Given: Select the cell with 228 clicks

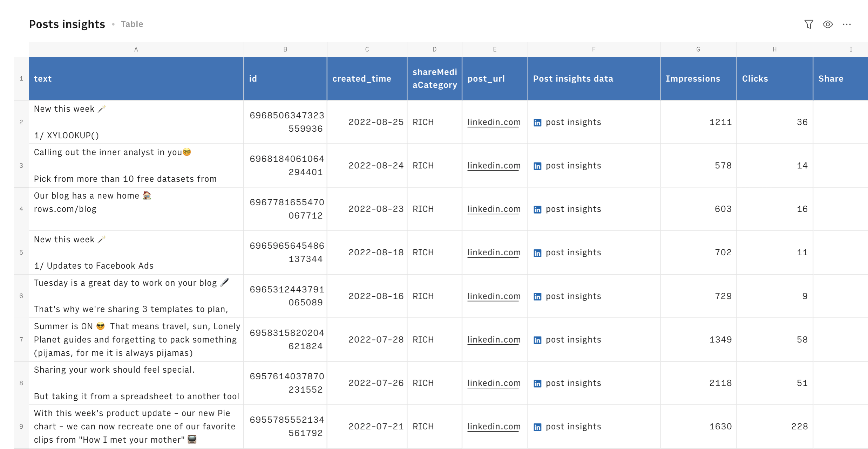Looking at the screenshot, I should 799,427.
